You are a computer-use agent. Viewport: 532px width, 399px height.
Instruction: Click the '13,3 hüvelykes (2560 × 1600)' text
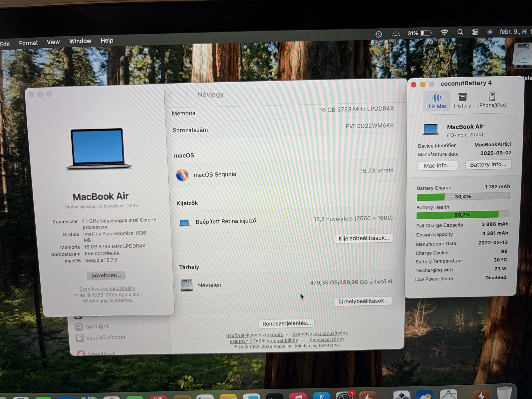353,219
